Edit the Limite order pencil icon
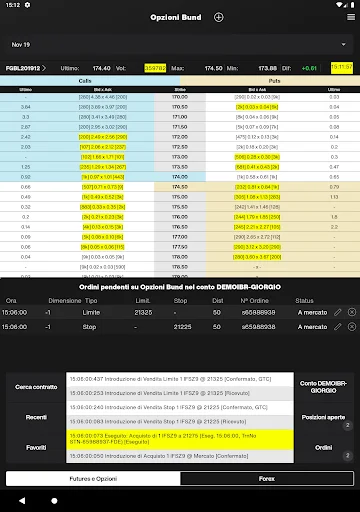This screenshot has height=512, width=360. click(338, 312)
